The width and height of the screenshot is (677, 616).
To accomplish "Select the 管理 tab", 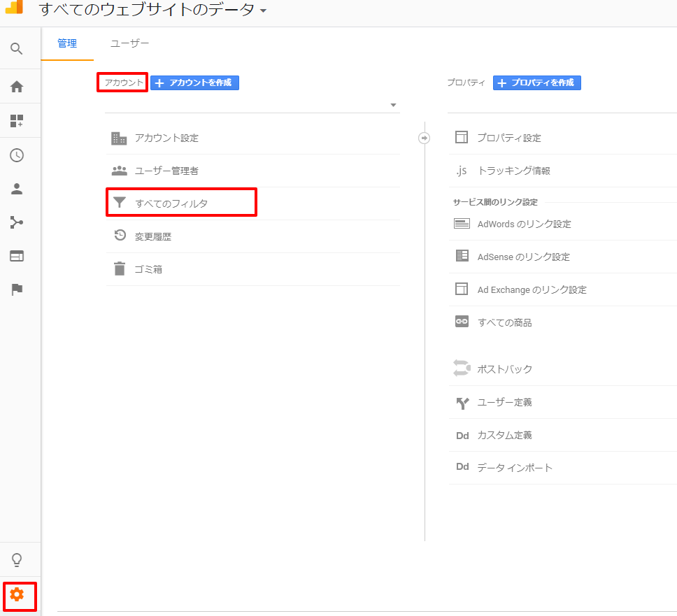I will pyautogui.click(x=67, y=43).
